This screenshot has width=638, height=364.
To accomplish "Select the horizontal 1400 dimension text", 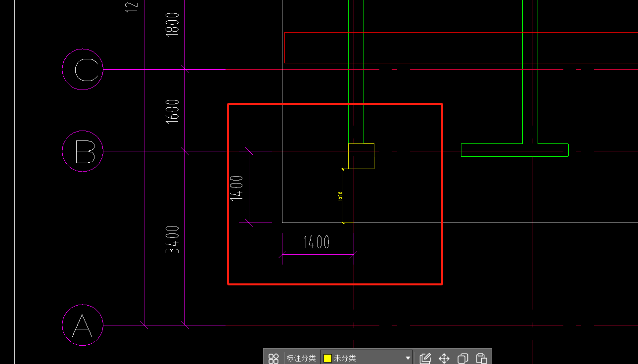I will coord(317,242).
